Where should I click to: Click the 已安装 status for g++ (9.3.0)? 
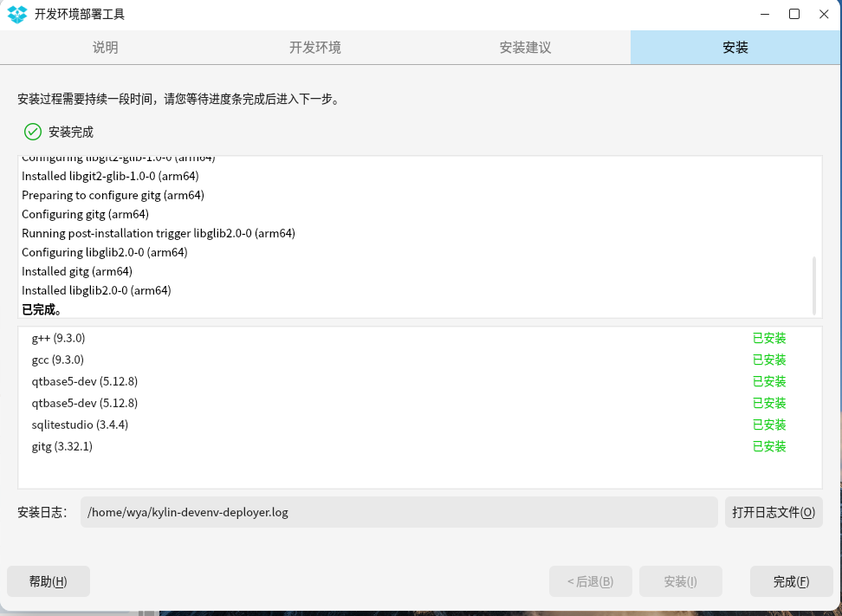[769, 338]
